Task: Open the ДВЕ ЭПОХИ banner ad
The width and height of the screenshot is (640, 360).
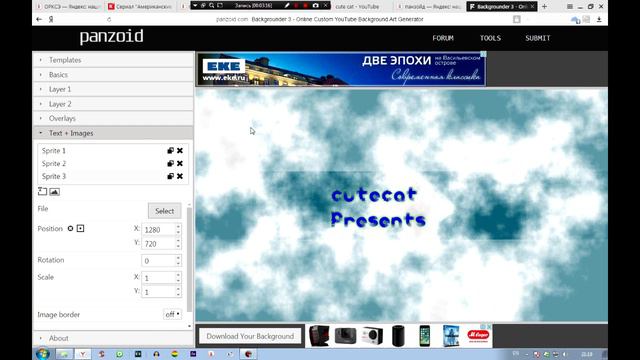Action: (341, 69)
